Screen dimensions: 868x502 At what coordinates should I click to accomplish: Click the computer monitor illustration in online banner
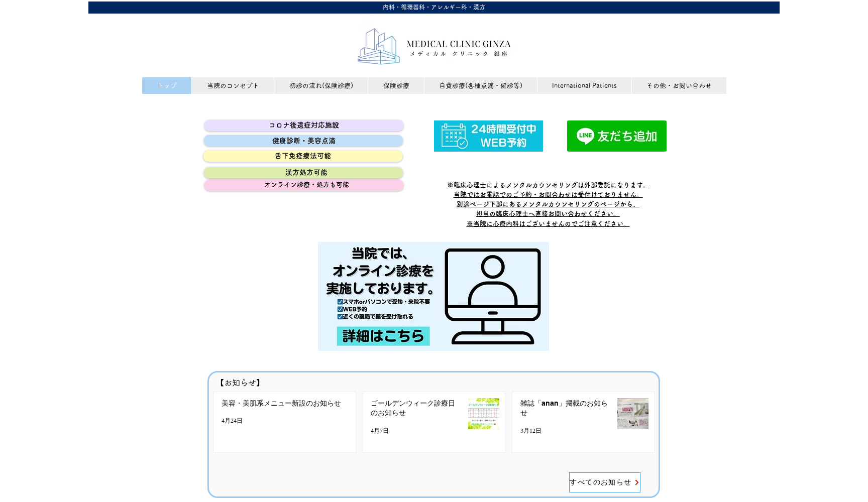coord(492,296)
